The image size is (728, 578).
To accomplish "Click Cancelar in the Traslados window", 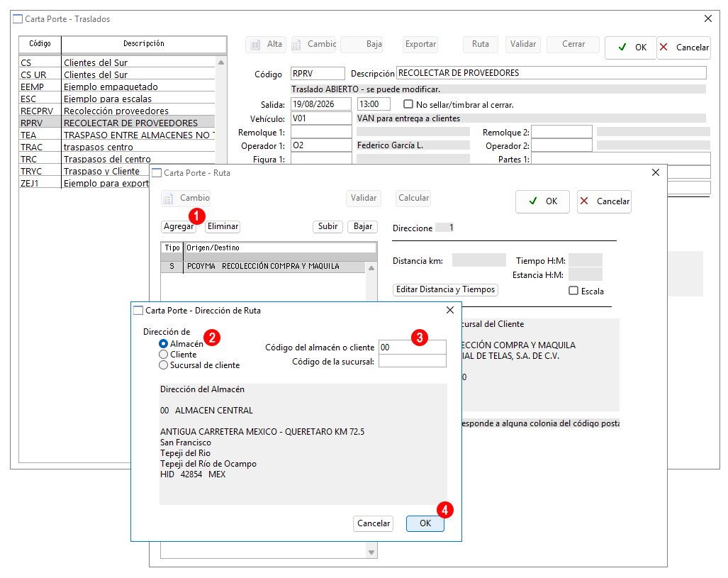I will 684,48.
